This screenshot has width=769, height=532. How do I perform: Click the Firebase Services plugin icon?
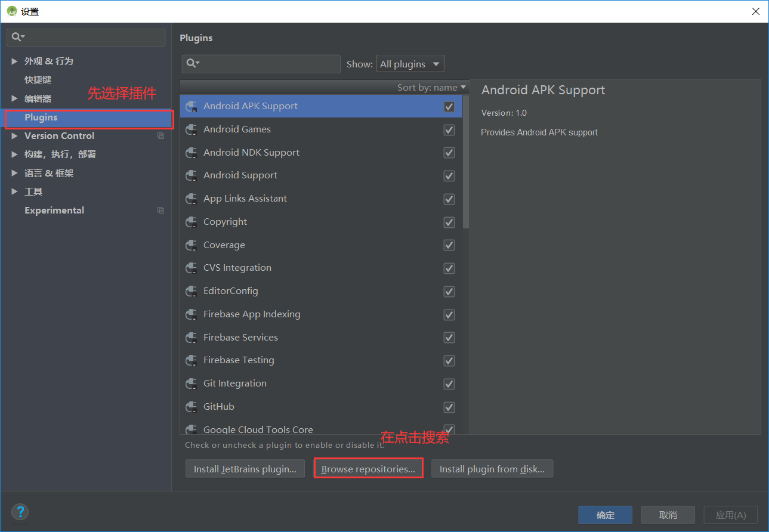point(192,338)
